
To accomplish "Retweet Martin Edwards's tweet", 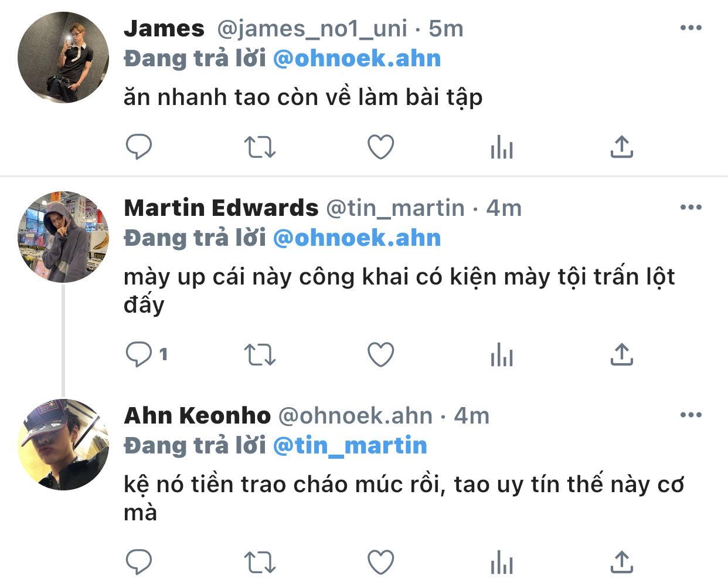I will 260,354.
